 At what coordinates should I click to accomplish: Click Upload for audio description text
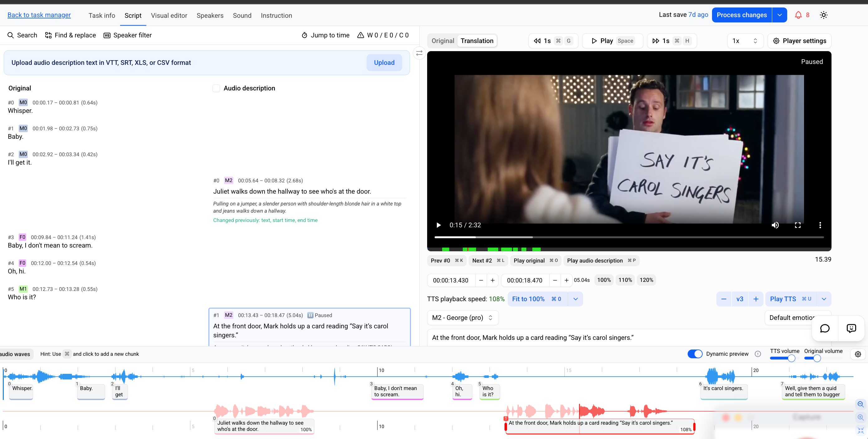(384, 63)
